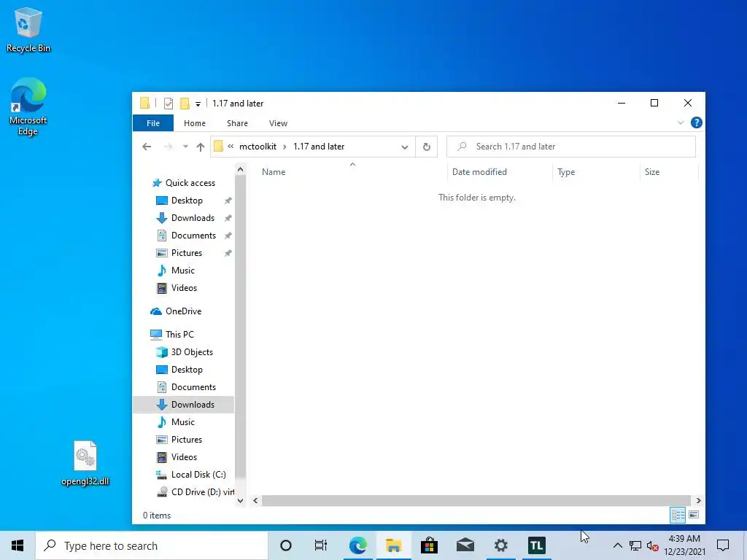Image resolution: width=747 pixels, height=560 pixels.
Task: Open File Explorer Help icon
Action: pos(696,122)
